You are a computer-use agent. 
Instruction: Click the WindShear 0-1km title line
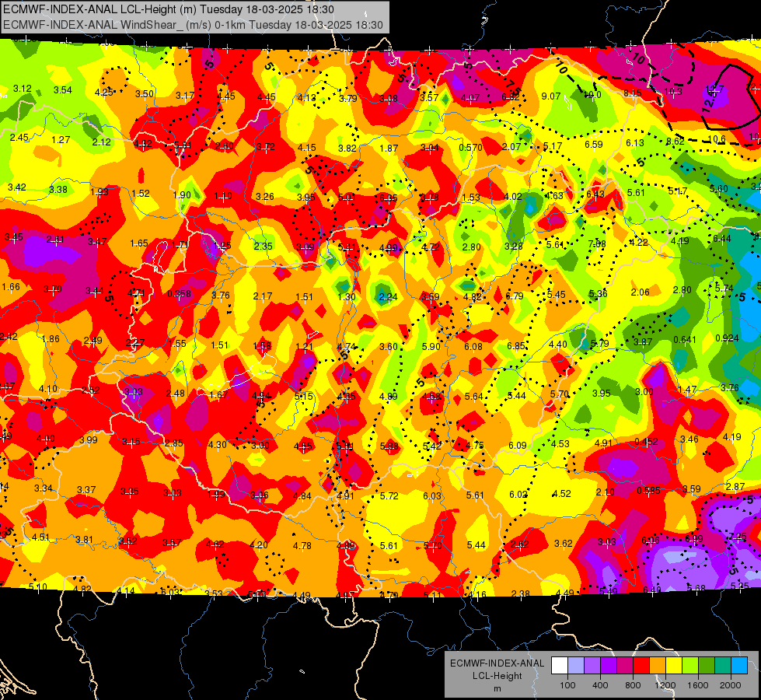pyautogui.click(x=193, y=25)
